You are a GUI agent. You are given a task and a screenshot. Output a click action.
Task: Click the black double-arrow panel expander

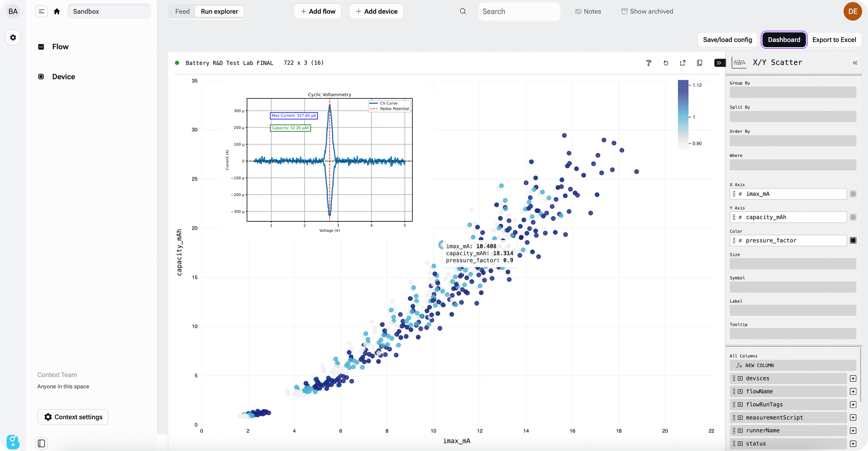(719, 63)
